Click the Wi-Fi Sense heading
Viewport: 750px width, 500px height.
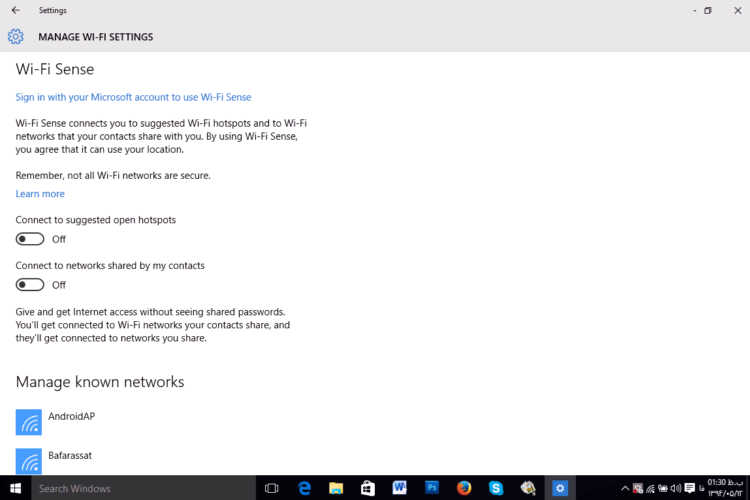[x=55, y=69]
